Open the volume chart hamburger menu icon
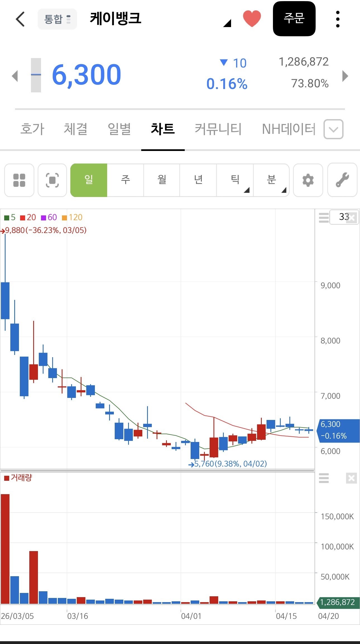Screen dimensions: 360x644 pos(324,478)
